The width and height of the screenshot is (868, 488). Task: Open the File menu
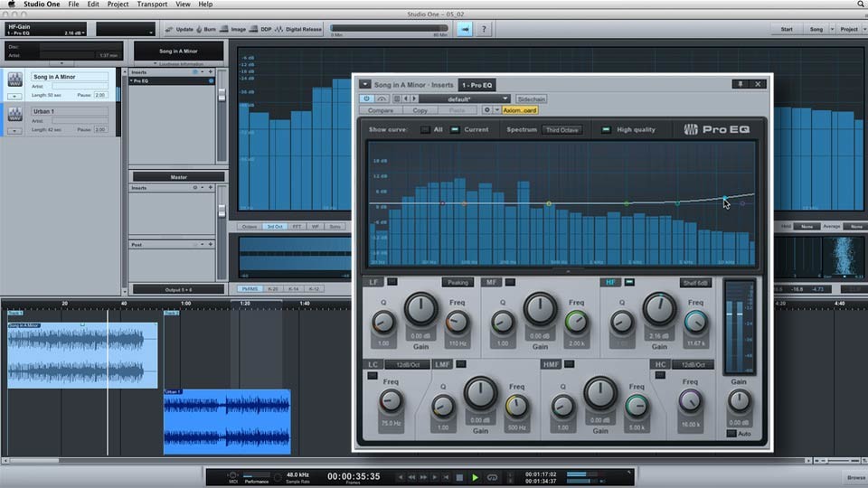tap(73, 4)
